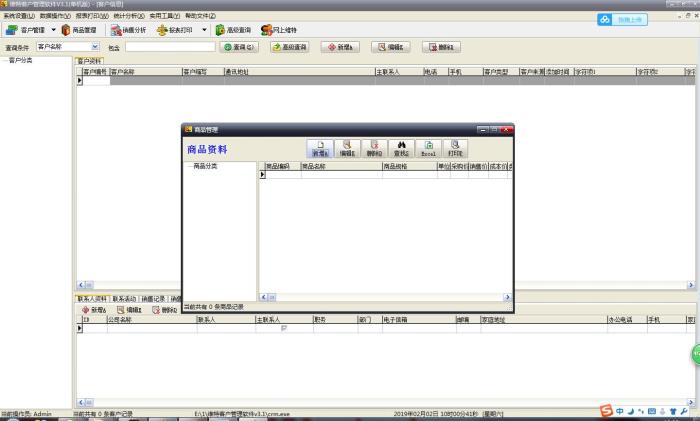Click 编辑 icon in 商品管理 dialog
700x421 pixels.
point(347,149)
